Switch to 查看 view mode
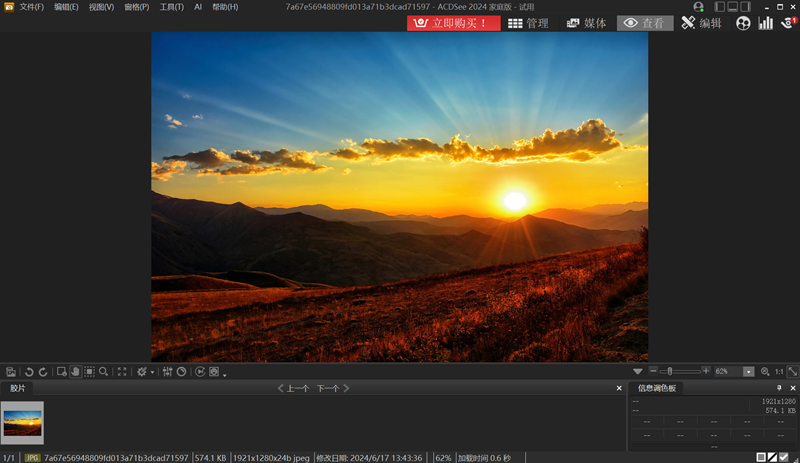The height and width of the screenshot is (463, 800). 645,23
